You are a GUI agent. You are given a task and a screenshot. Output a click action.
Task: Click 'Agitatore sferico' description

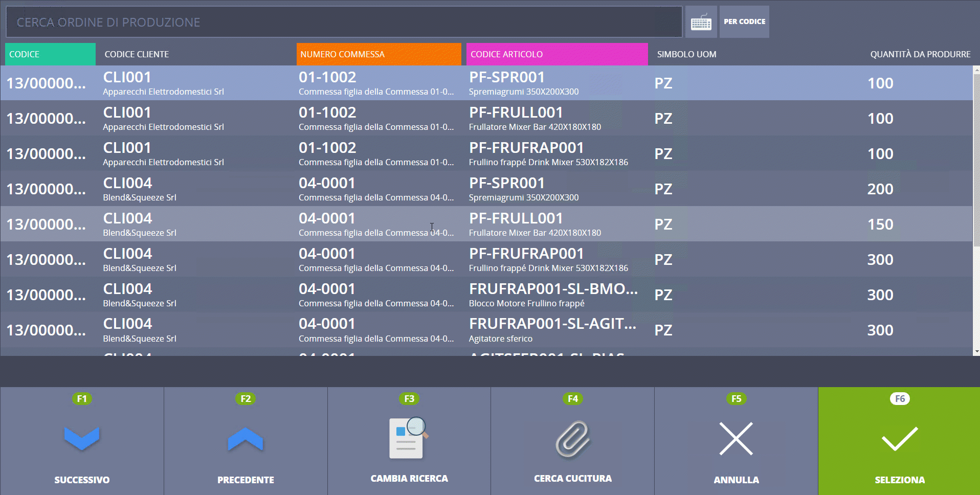click(500, 339)
